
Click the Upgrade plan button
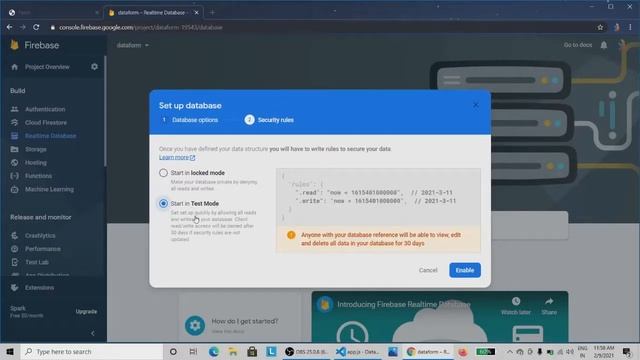coord(87,311)
